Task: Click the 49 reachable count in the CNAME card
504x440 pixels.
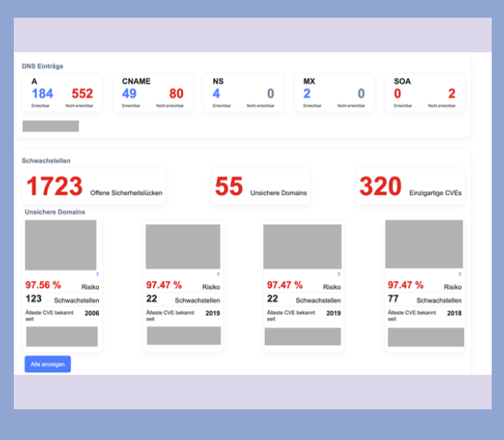Action: (x=129, y=94)
